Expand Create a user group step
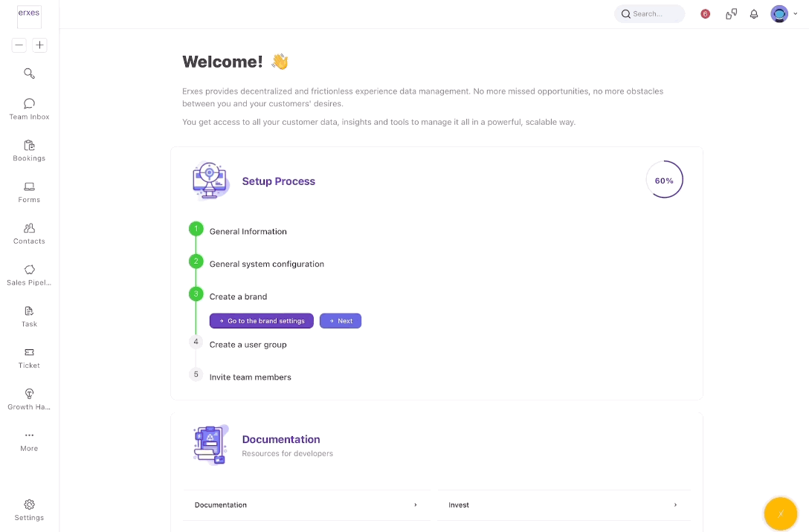The width and height of the screenshot is (809, 532). click(x=248, y=344)
